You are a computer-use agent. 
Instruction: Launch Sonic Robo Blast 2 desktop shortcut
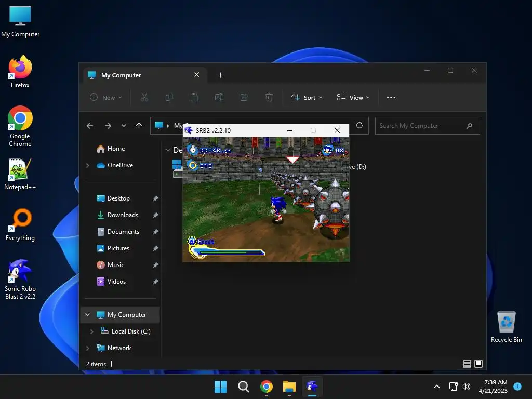pos(20,279)
